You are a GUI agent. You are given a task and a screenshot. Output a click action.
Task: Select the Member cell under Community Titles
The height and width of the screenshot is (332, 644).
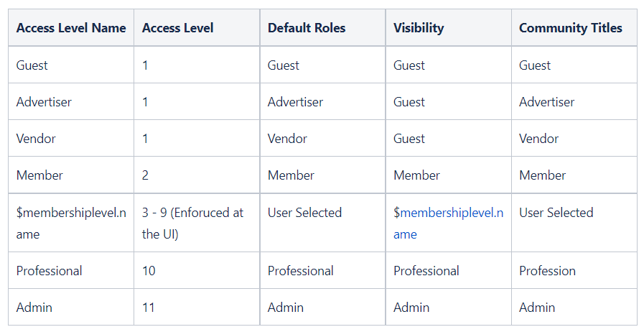pos(543,175)
